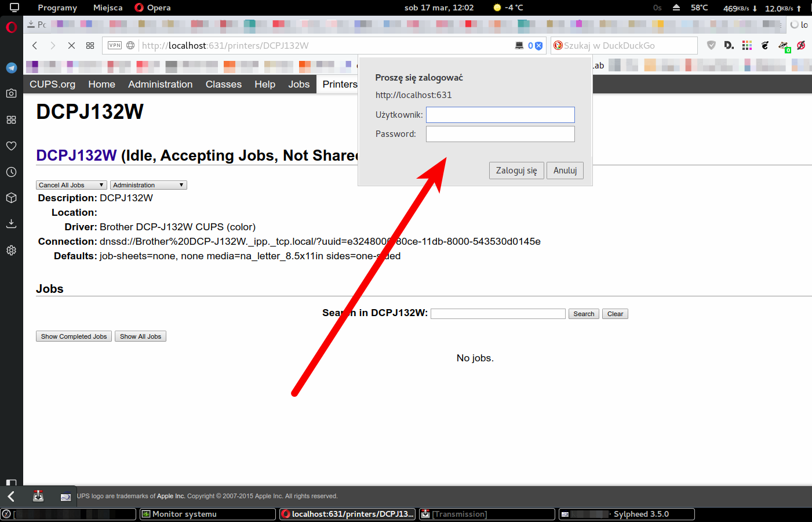Open the Miejsca menu in top panel
812x522 pixels.
[108, 8]
